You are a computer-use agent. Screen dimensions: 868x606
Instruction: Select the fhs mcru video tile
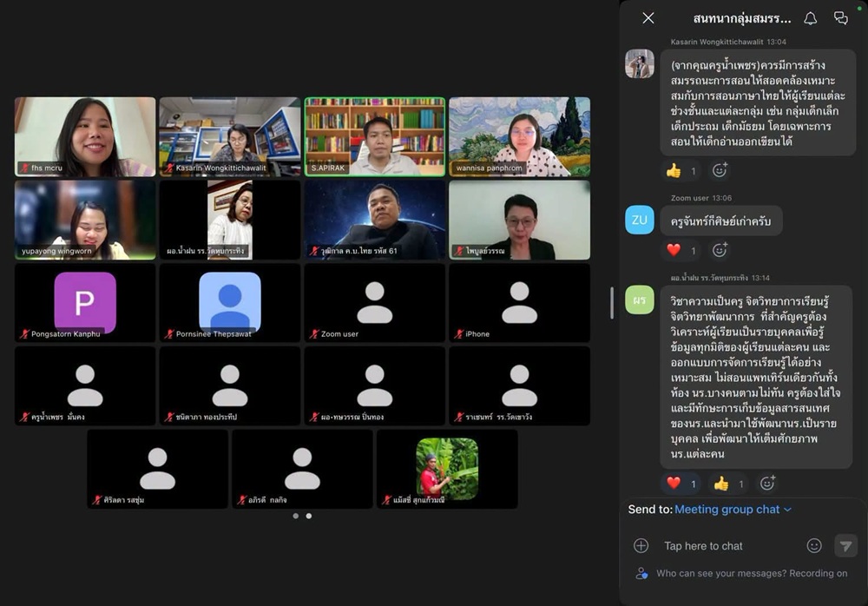[85, 137]
